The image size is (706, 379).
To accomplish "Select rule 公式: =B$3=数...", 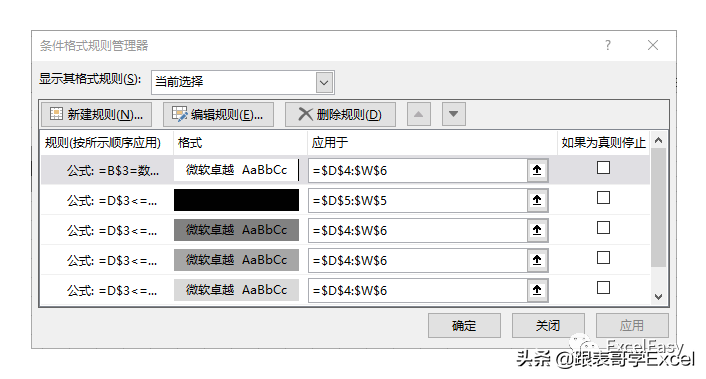I will 113,171.
